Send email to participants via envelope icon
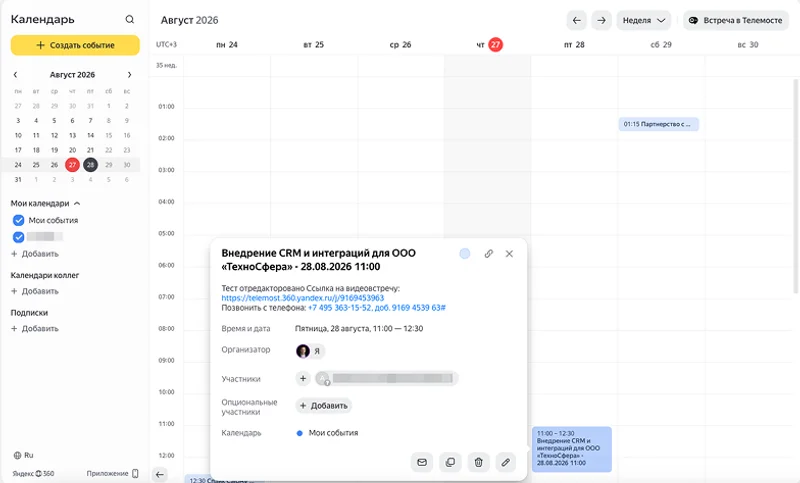 point(422,462)
